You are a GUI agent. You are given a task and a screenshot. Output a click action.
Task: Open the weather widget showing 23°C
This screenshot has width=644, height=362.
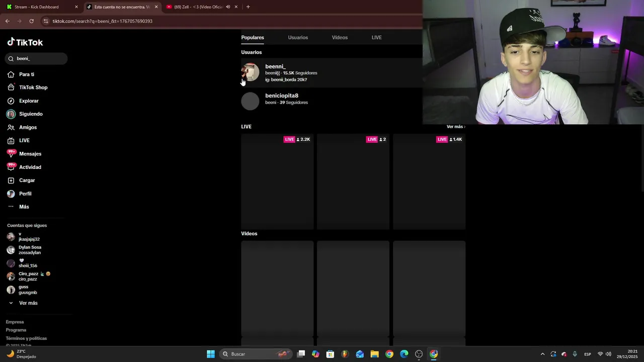(x=21, y=354)
